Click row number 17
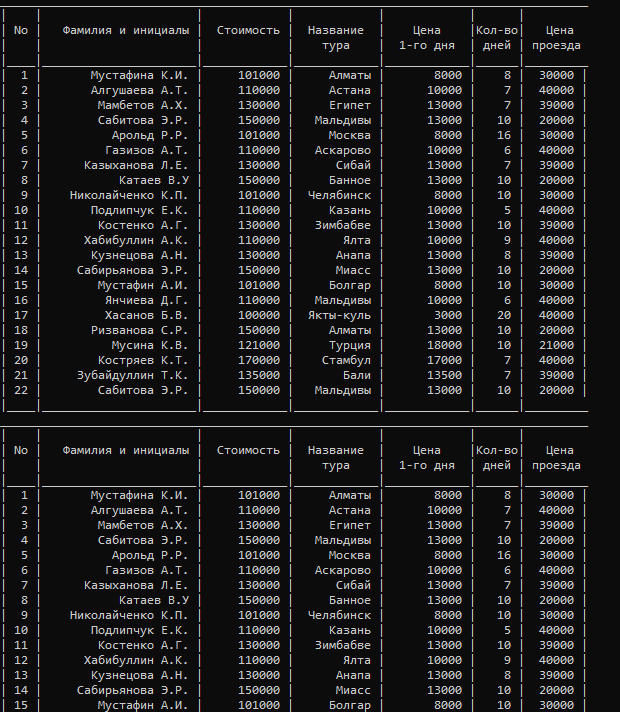 click(x=21, y=315)
